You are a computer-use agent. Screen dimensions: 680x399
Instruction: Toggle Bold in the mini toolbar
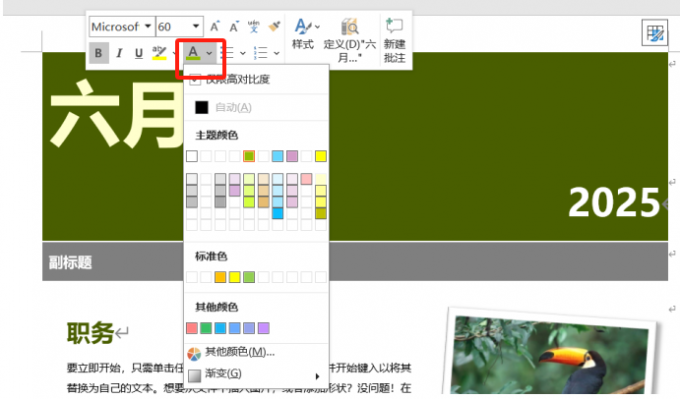(x=98, y=53)
